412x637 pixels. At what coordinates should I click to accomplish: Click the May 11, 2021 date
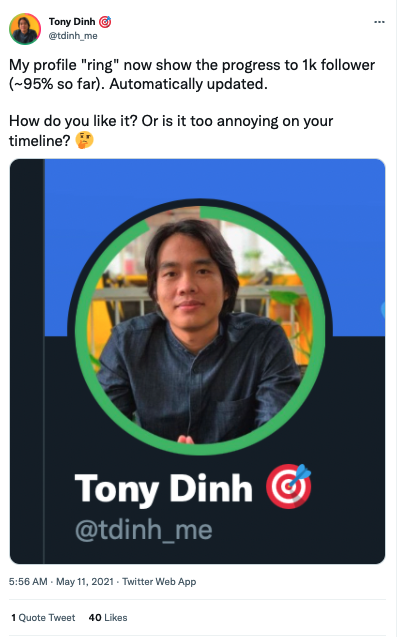pyautogui.click(x=85, y=582)
